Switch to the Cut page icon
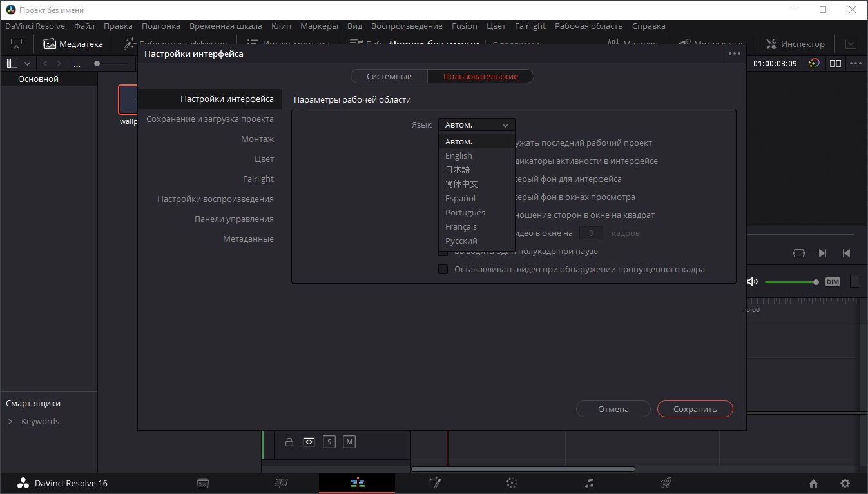The image size is (868, 494). pos(280,483)
